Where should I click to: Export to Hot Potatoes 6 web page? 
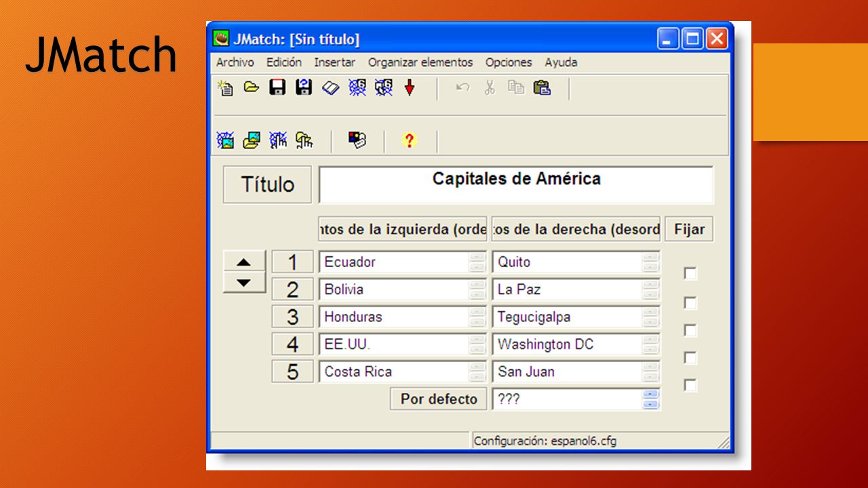[357, 87]
